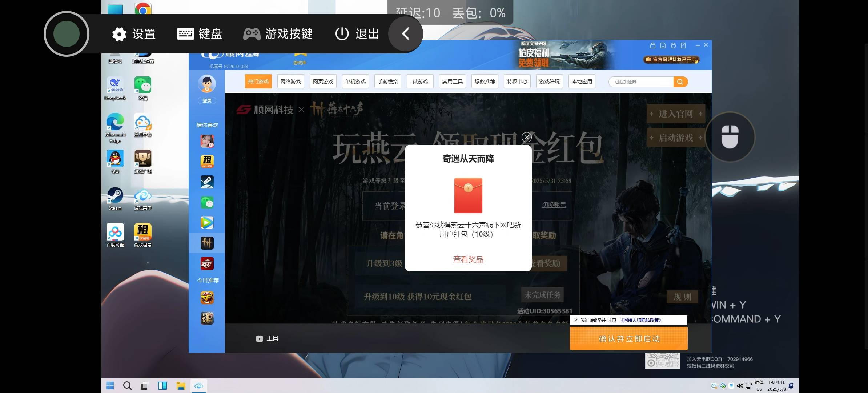Open the 《网维大师隐私政策》 link
The width and height of the screenshot is (868, 393).
click(x=640, y=320)
